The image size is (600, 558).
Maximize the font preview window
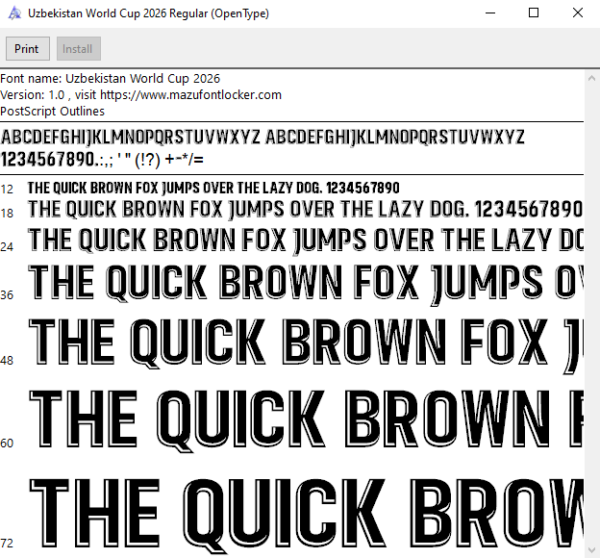[x=533, y=13]
